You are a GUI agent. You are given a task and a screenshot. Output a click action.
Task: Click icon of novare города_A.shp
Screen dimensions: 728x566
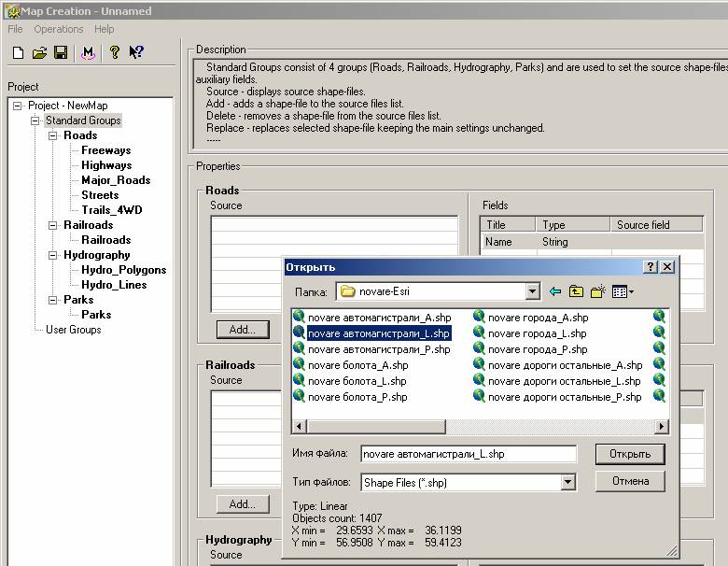point(479,317)
